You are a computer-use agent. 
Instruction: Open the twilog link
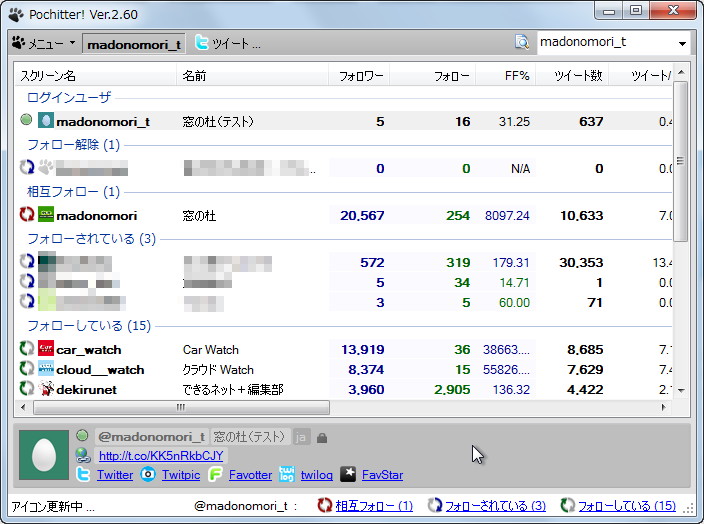(x=317, y=475)
